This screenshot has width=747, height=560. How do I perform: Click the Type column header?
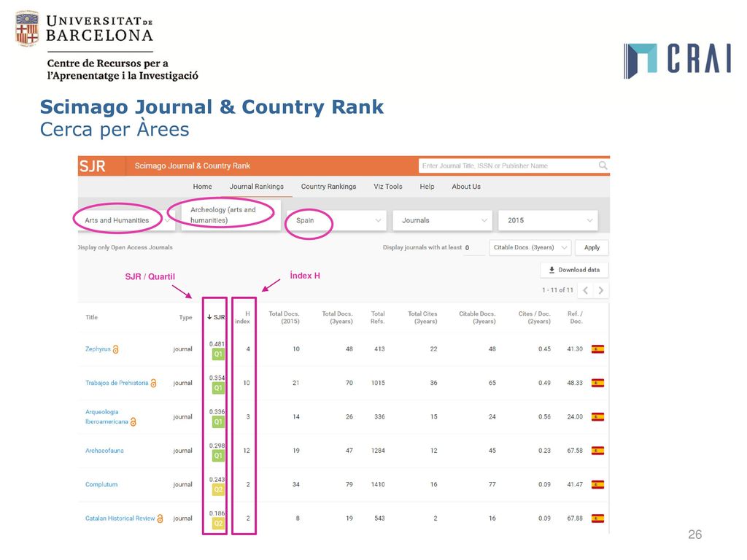coord(186,317)
